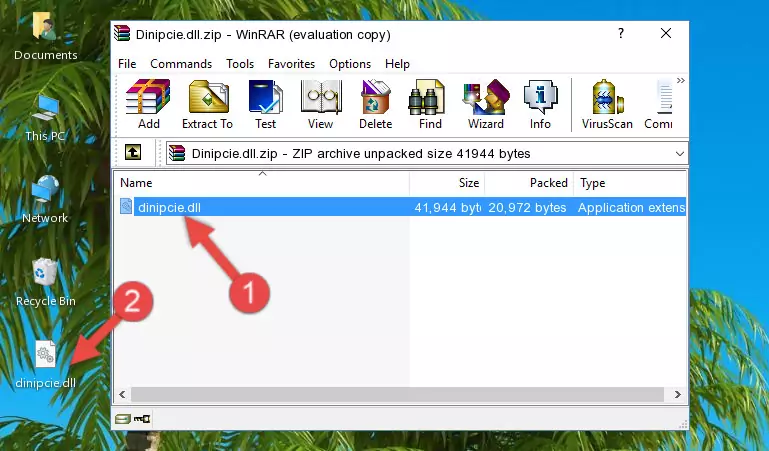
Task: Select the Network desktop icon
Action: [46, 200]
